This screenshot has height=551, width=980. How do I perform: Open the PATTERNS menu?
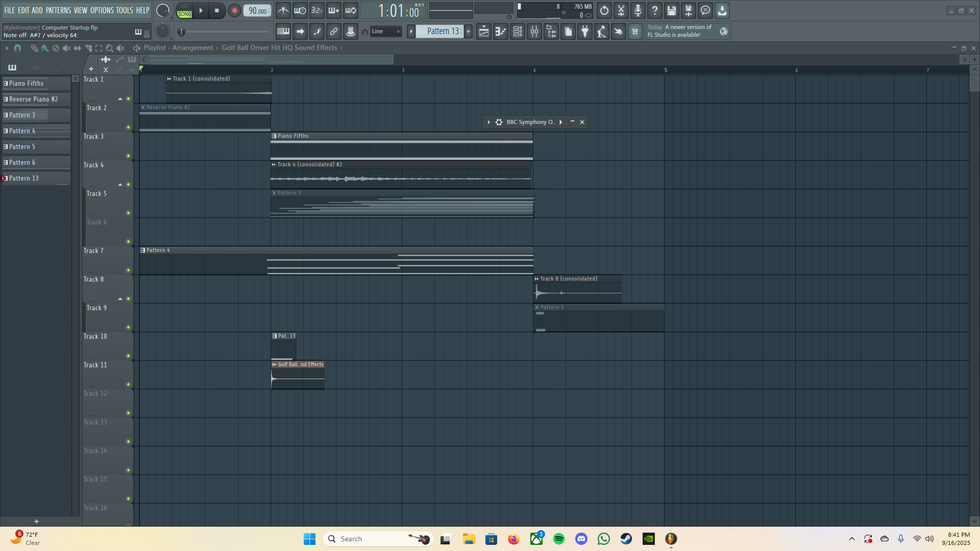coord(58,10)
